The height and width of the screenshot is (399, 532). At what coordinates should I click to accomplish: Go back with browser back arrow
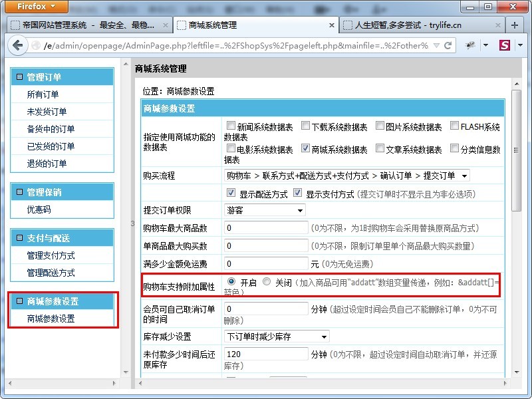pos(17,45)
